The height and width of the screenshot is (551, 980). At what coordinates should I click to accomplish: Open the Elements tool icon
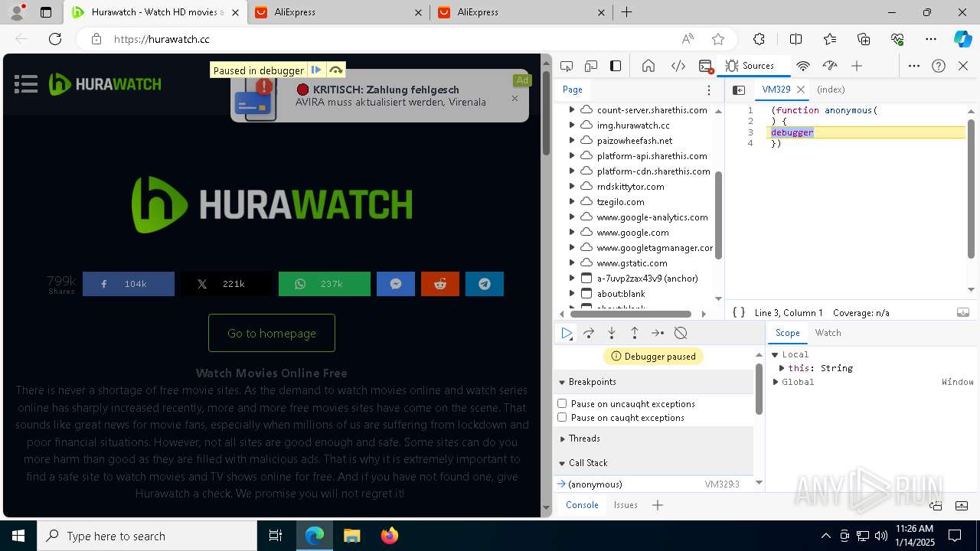[678, 66]
